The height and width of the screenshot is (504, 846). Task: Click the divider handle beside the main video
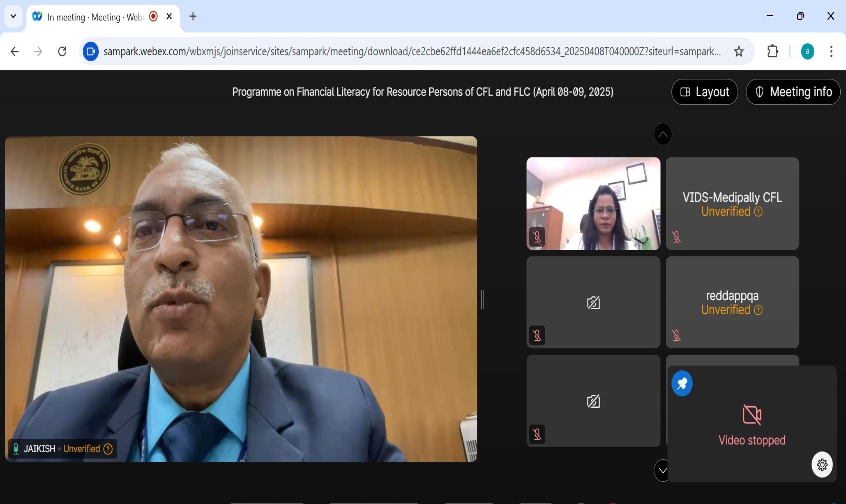(482, 299)
